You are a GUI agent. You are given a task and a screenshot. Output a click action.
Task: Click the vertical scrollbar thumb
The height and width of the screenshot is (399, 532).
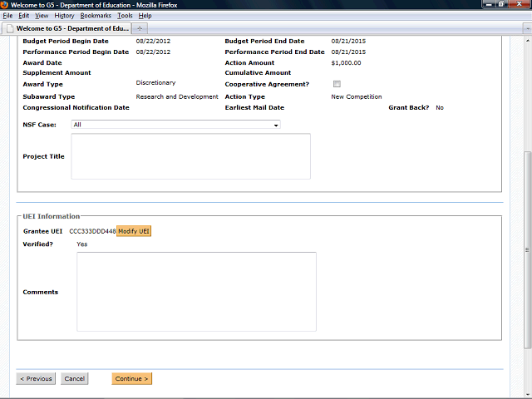click(527, 249)
